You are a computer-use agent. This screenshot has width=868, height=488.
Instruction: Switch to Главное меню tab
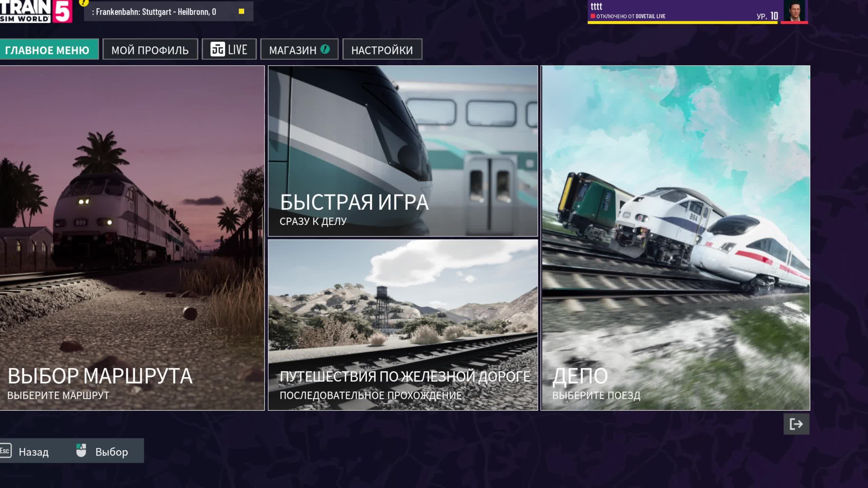coord(47,50)
